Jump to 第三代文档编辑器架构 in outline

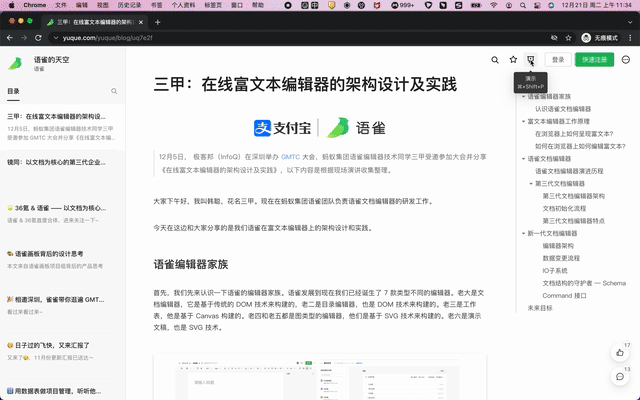tap(573, 196)
